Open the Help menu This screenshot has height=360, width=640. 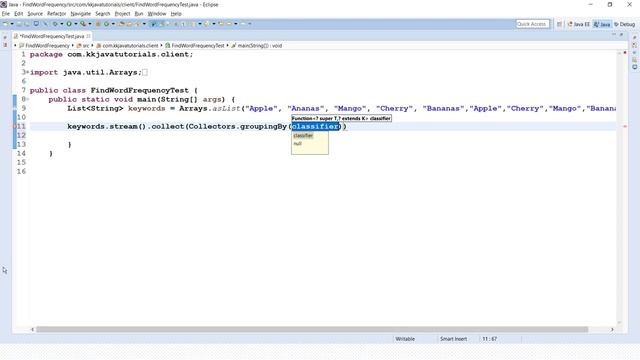pyautogui.click(x=176, y=13)
